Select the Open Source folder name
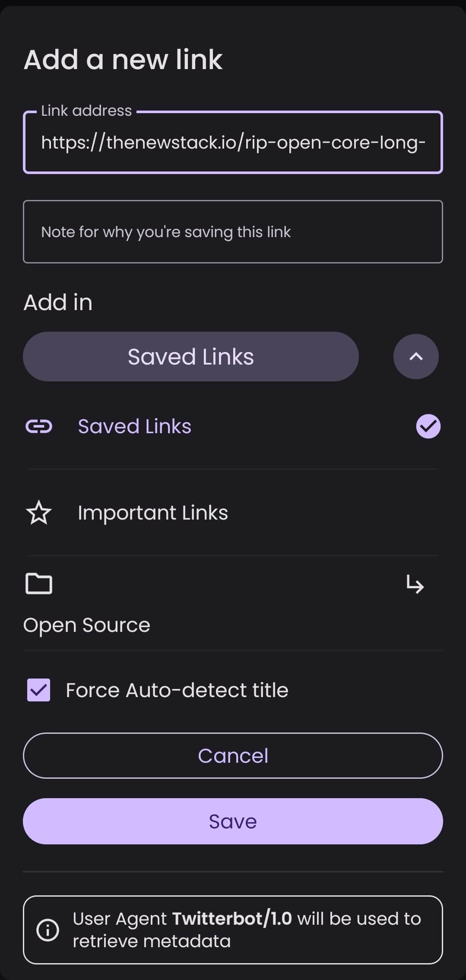 tap(87, 625)
